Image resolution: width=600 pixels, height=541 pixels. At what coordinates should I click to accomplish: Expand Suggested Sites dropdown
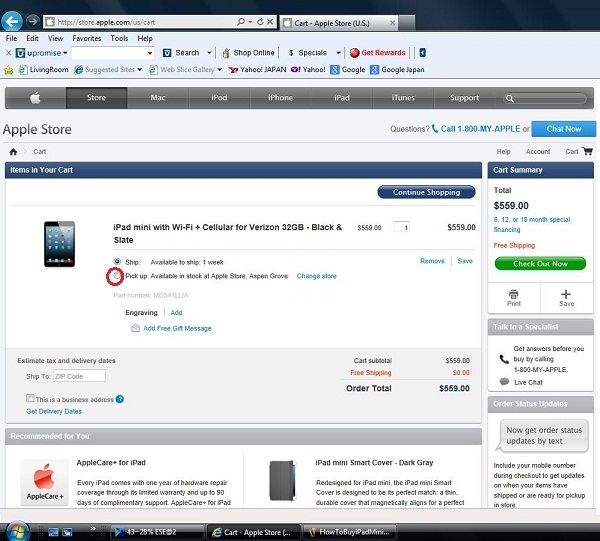140,70
